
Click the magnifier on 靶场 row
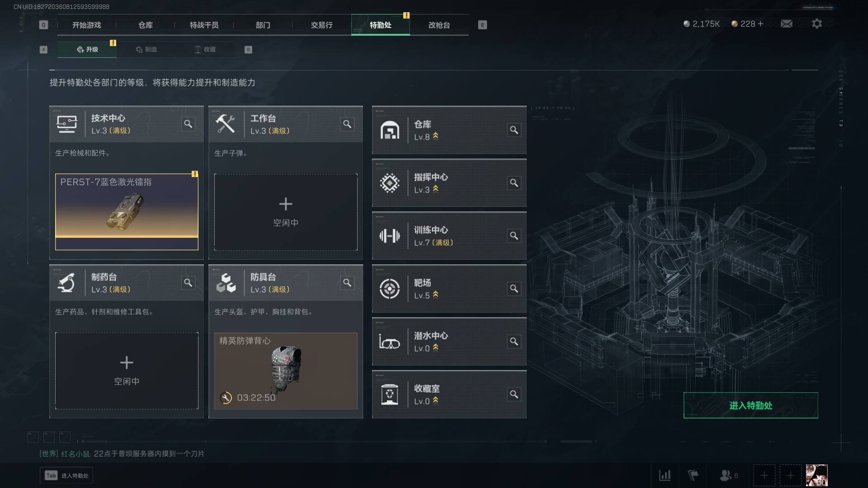(x=514, y=289)
